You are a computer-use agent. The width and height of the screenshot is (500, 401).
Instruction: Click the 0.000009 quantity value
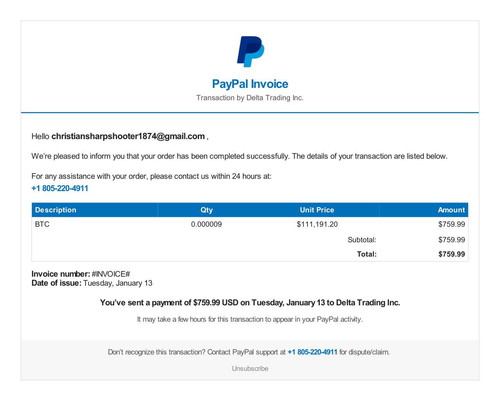click(x=206, y=224)
